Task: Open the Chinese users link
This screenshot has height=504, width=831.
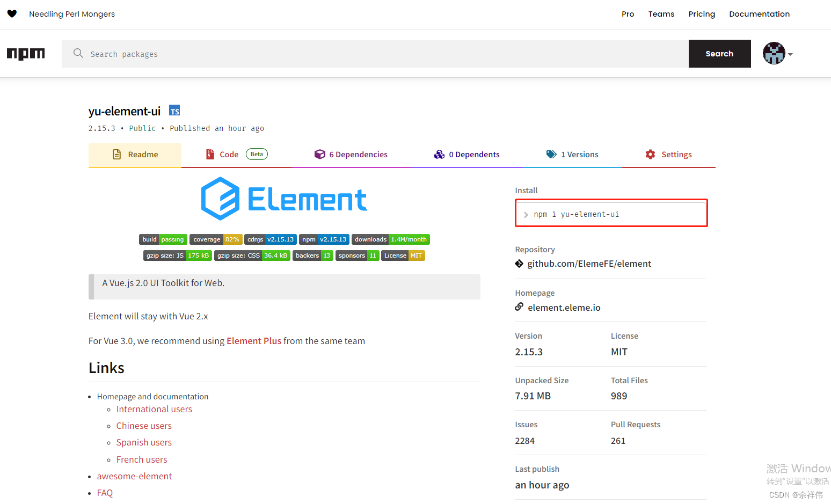Action: pyautogui.click(x=144, y=426)
